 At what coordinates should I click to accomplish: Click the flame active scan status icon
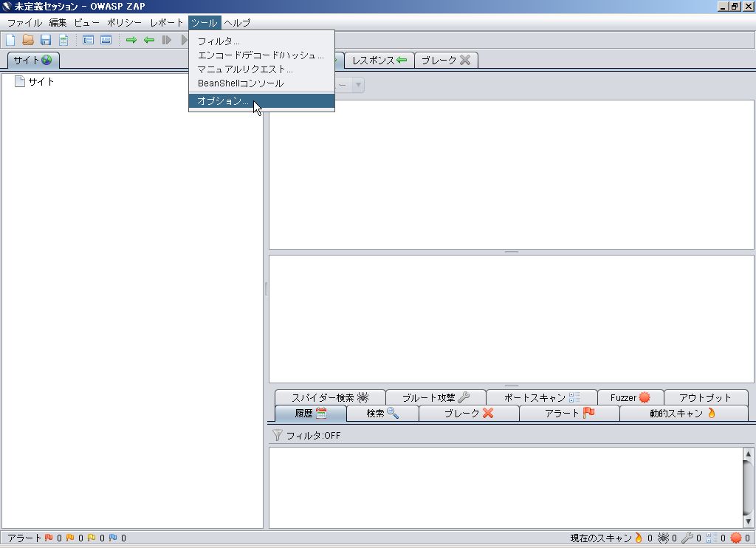639,538
